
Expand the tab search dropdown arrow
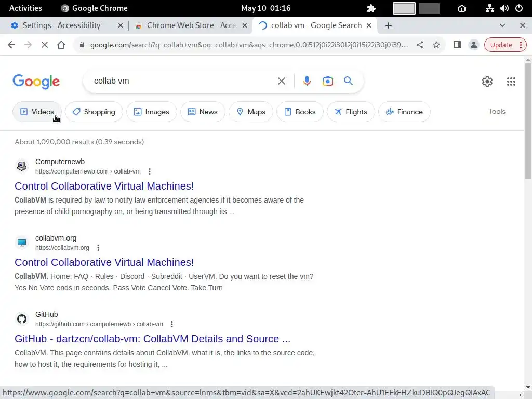pos(502,25)
